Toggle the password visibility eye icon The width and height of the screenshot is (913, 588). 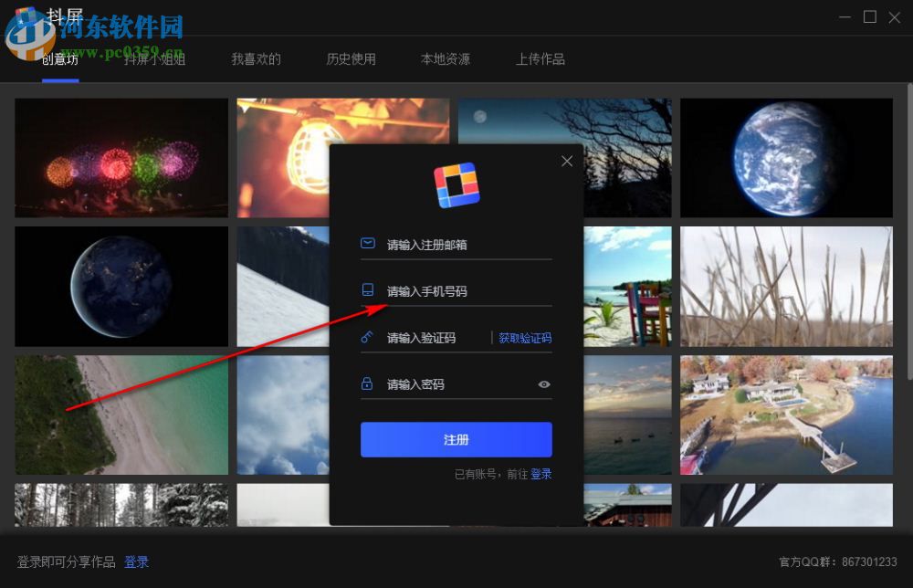(x=544, y=384)
